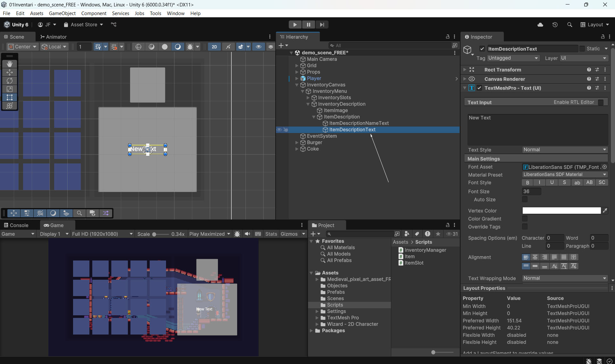Open the Undo History icon

555,25
